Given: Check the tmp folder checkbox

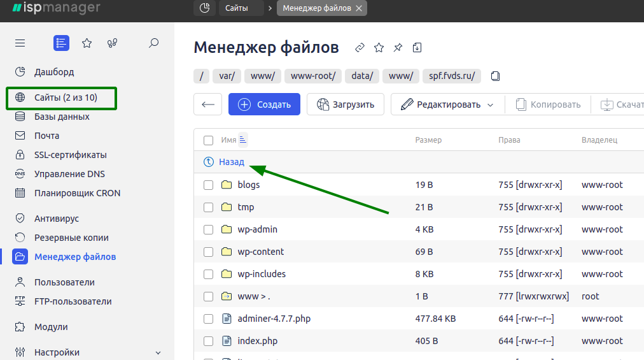Looking at the screenshot, I should pyautogui.click(x=208, y=207).
